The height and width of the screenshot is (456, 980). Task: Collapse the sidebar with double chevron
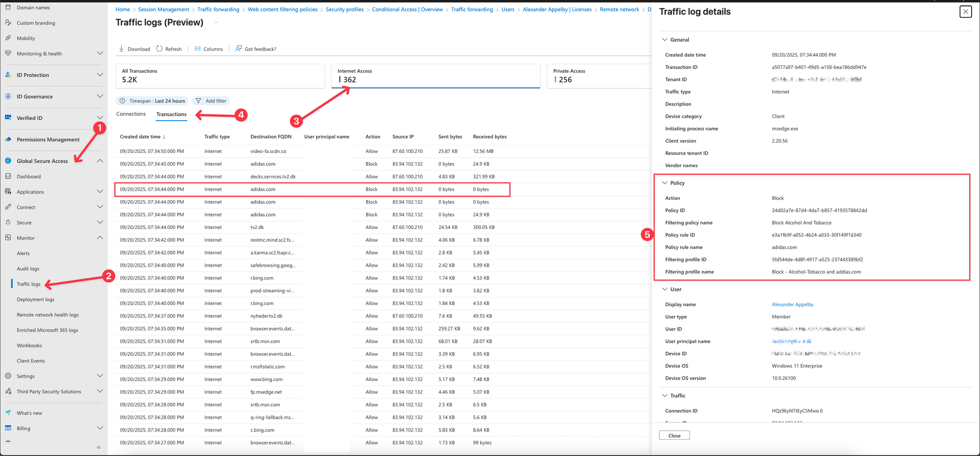click(98, 447)
